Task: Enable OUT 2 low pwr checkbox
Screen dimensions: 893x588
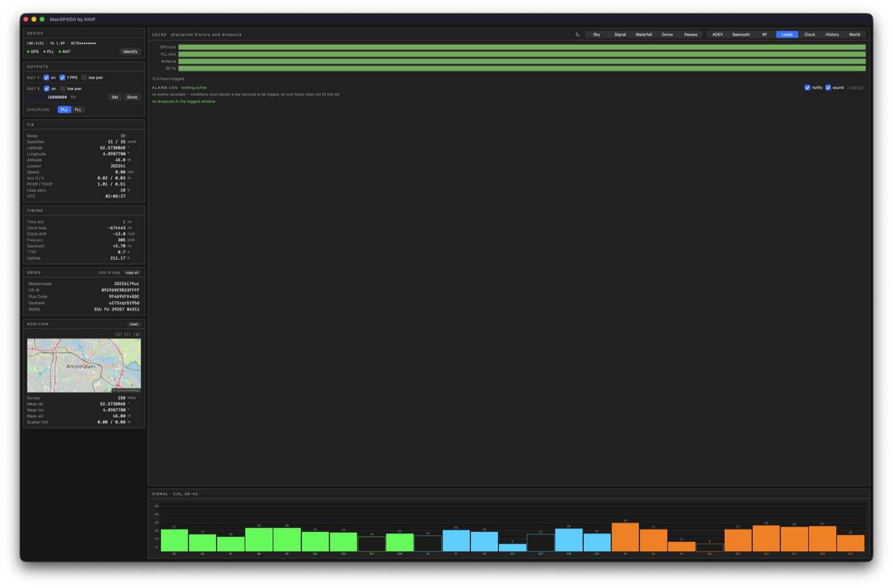Action: 63,89
